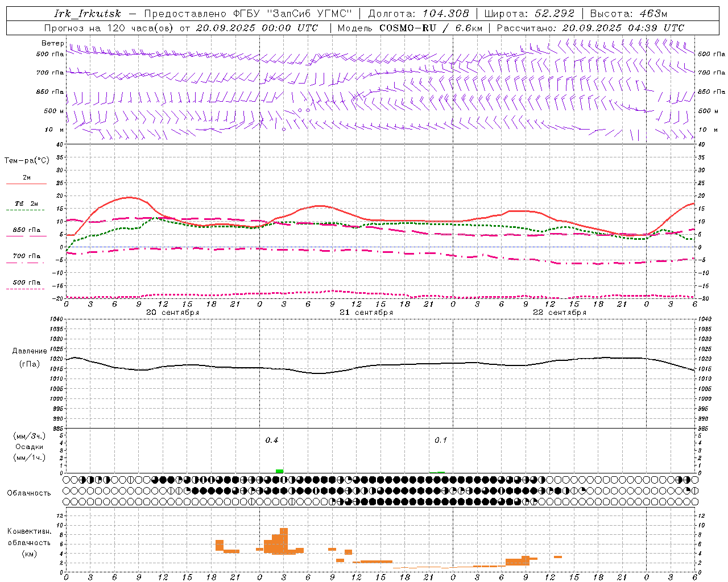Click the 0.1 precipitation amount value

441,440
